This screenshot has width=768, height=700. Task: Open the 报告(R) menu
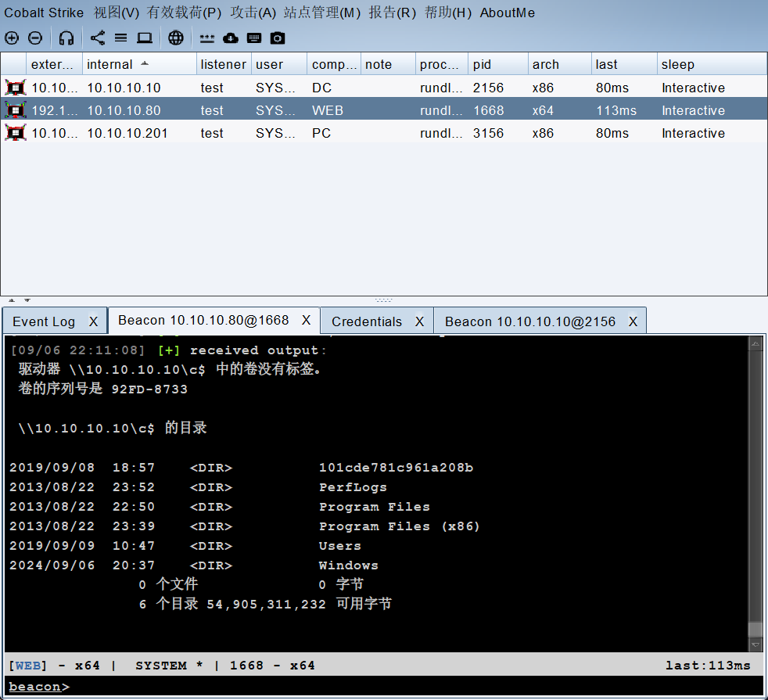[392, 13]
